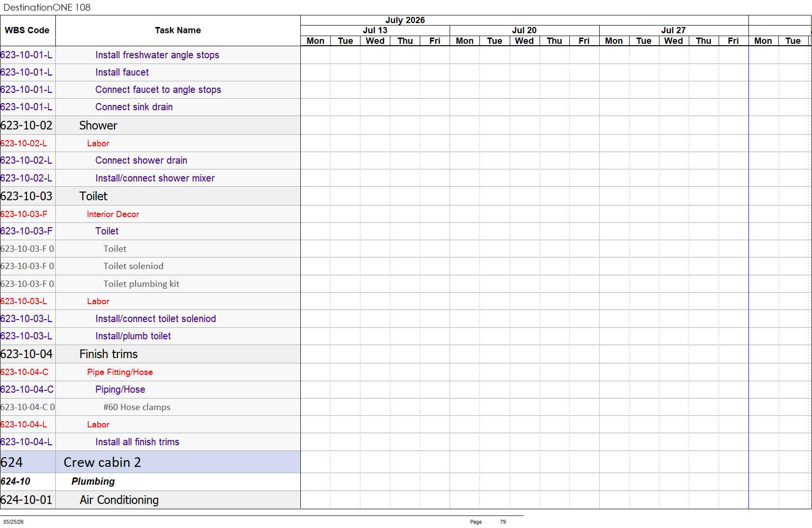Screen dimensions: 812x528
Task: Click the DestinationONE 108 project title
Action: click(47, 7)
